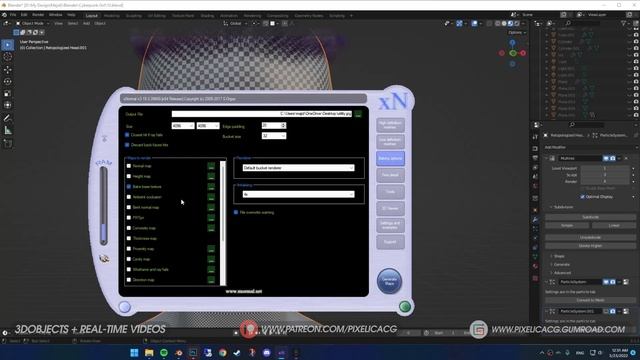Click the green Normal map options button
This screenshot has height=360, width=640.
click(211, 166)
